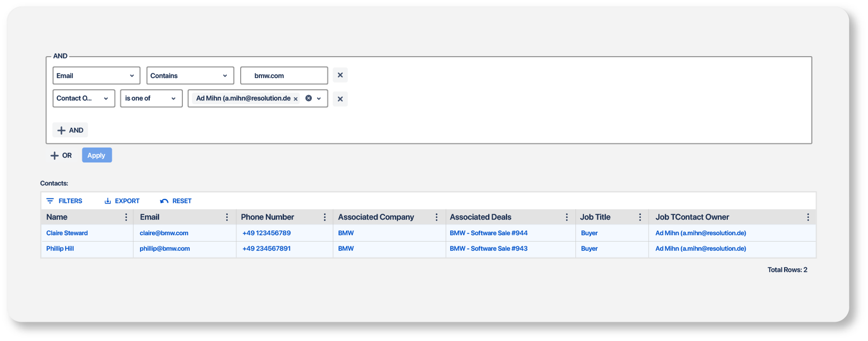The image size is (868, 341).
Task: Open the table FILTERS panel
Action: 65,201
